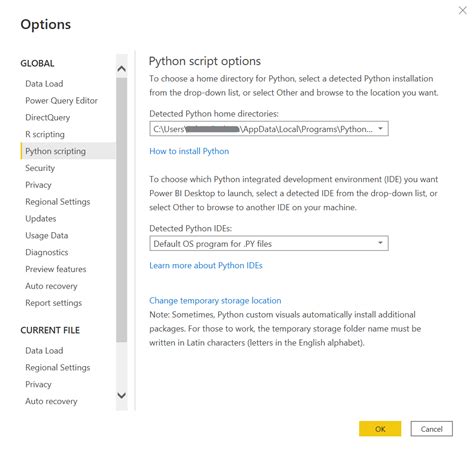The height and width of the screenshot is (457, 474).
Task: Click sidebar scroll up arrow
Action: [122, 69]
